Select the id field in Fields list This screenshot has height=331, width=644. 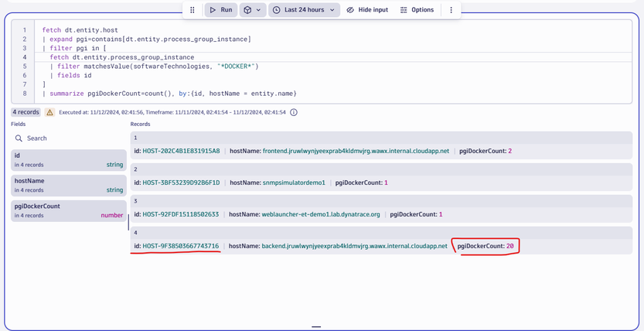68,160
